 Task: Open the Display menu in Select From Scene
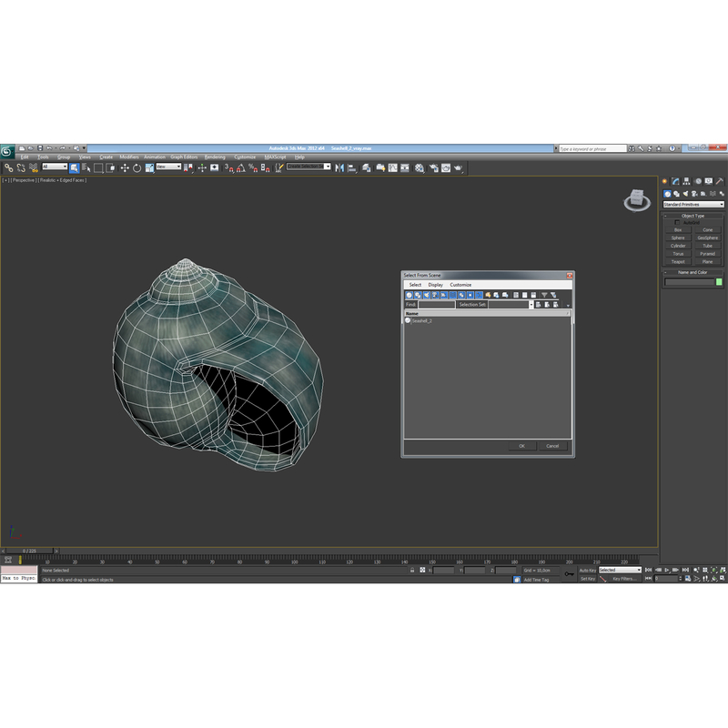point(434,285)
